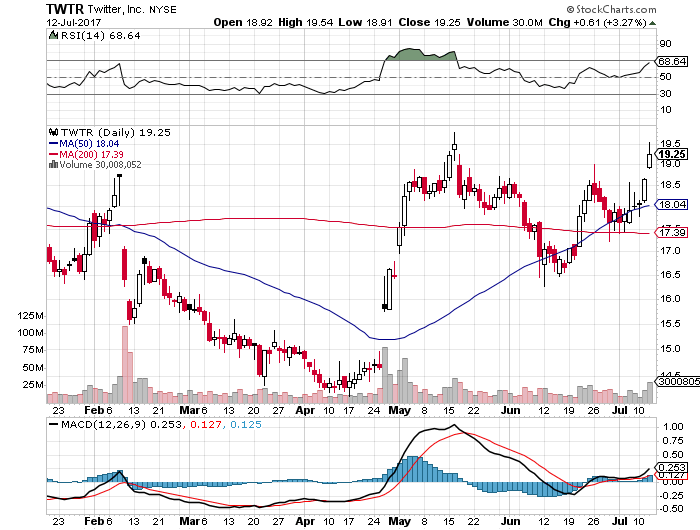Click the 19.25 last price axis tag
The width and height of the screenshot is (700, 530).
672,154
